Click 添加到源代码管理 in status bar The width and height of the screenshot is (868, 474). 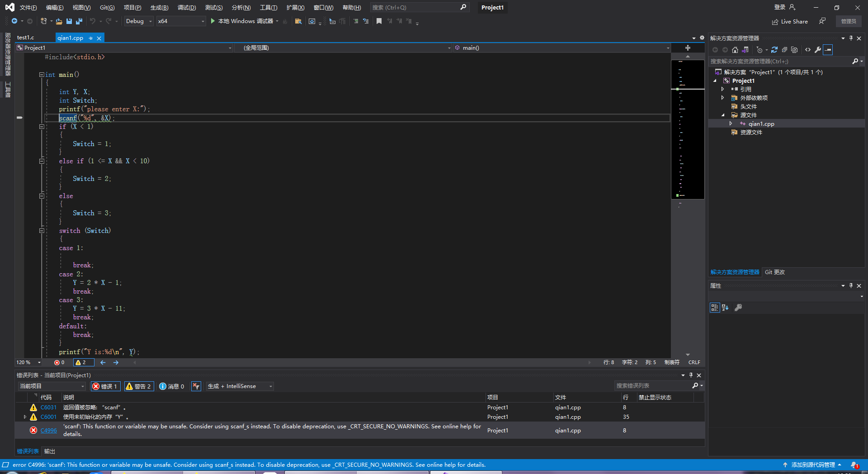coord(812,465)
